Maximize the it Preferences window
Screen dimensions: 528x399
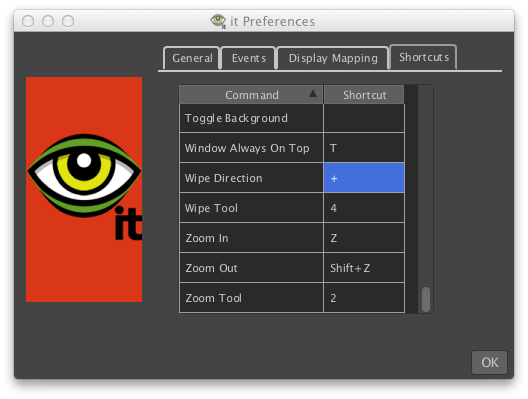[68, 21]
